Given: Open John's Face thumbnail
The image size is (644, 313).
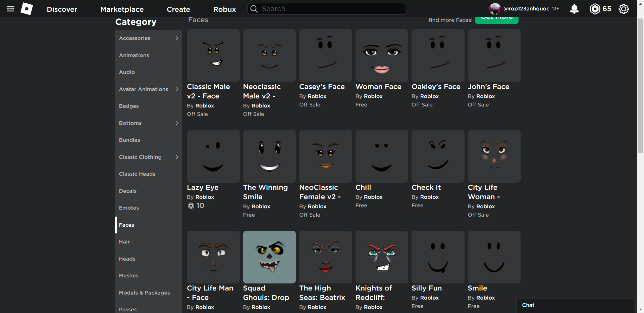Looking at the screenshot, I should tap(494, 55).
